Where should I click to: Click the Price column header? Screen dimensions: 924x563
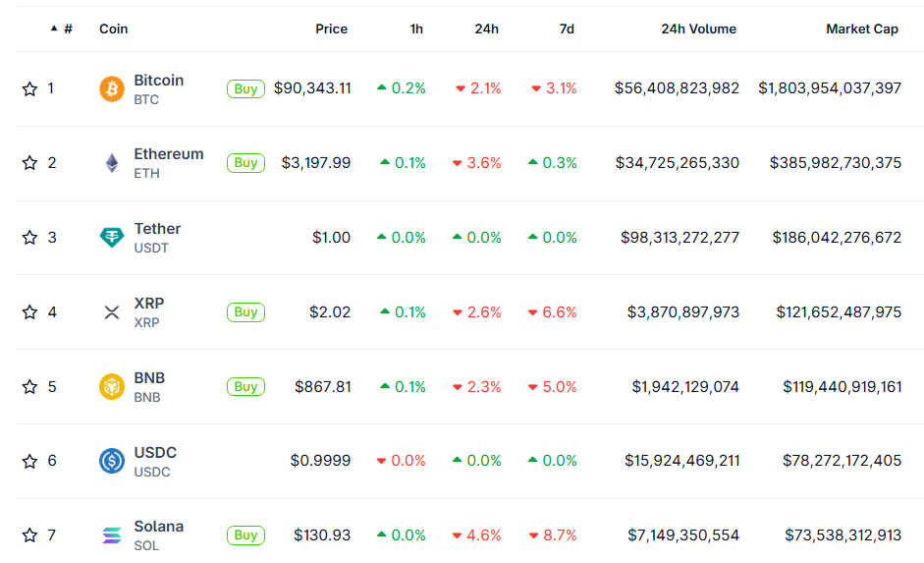click(331, 29)
